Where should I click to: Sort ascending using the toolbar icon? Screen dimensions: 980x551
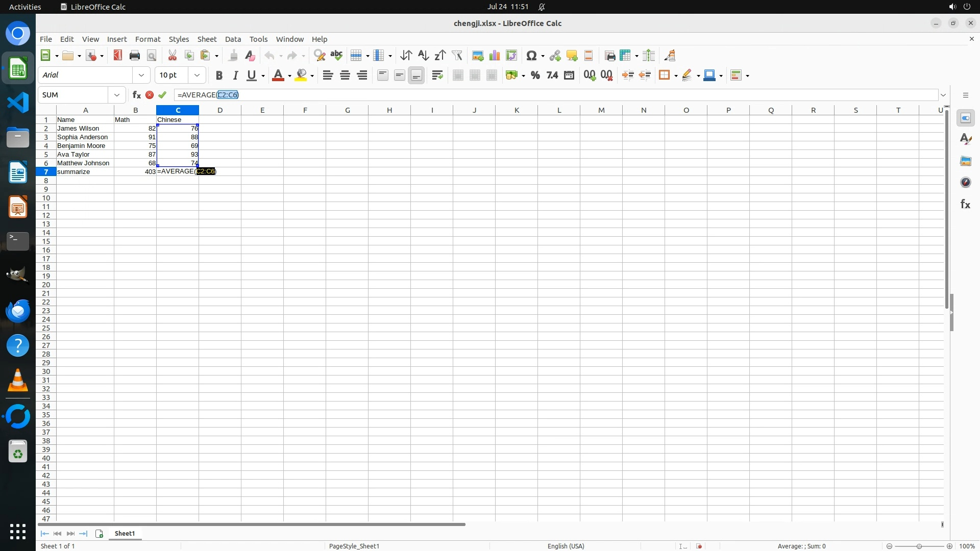[x=423, y=56]
